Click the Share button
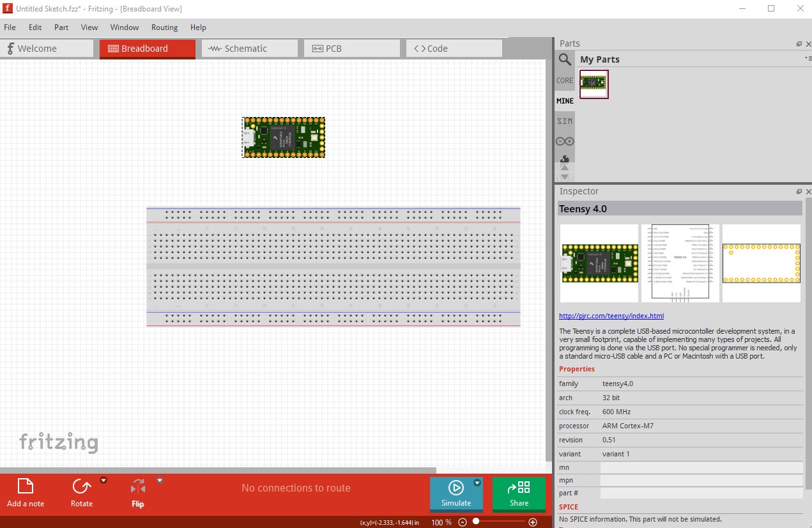 pyautogui.click(x=519, y=494)
